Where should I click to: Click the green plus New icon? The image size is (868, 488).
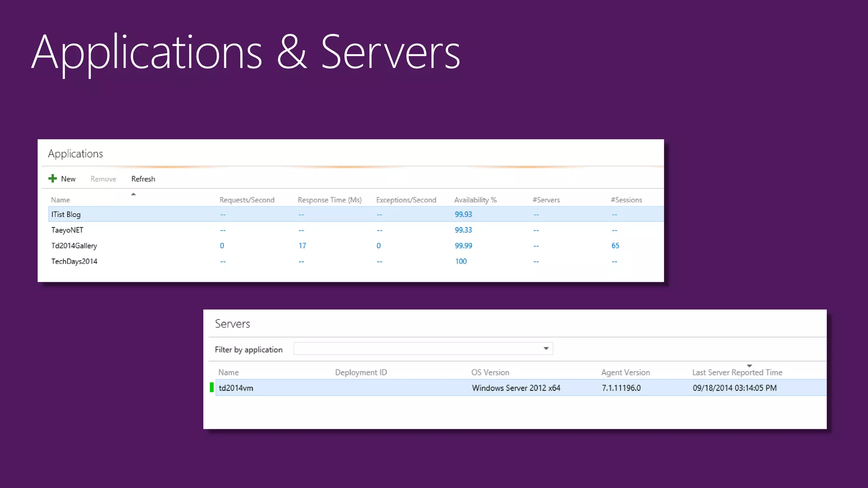(x=53, y=178)
